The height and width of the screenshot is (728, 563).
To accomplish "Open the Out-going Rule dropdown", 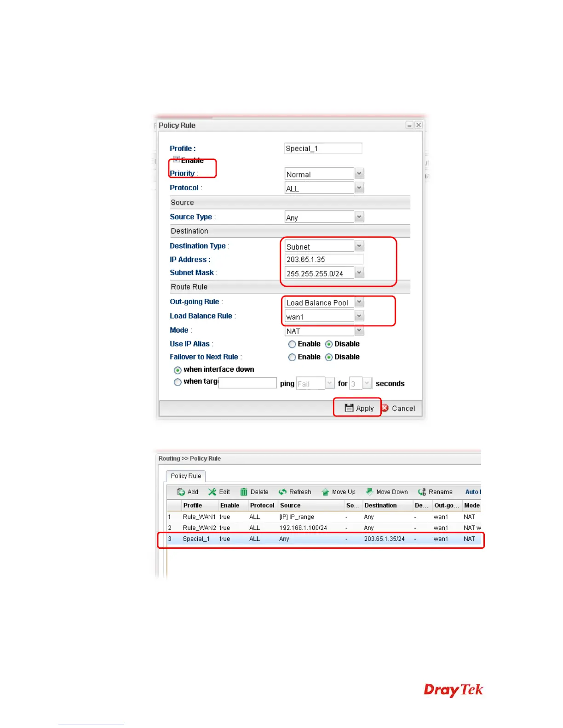I will (x=359, y=302).
